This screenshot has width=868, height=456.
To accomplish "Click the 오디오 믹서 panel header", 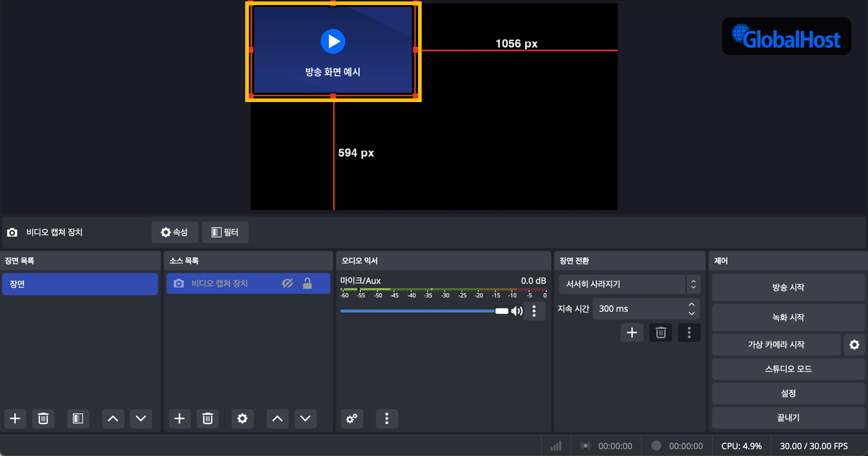I will click(x=443, y=261).
